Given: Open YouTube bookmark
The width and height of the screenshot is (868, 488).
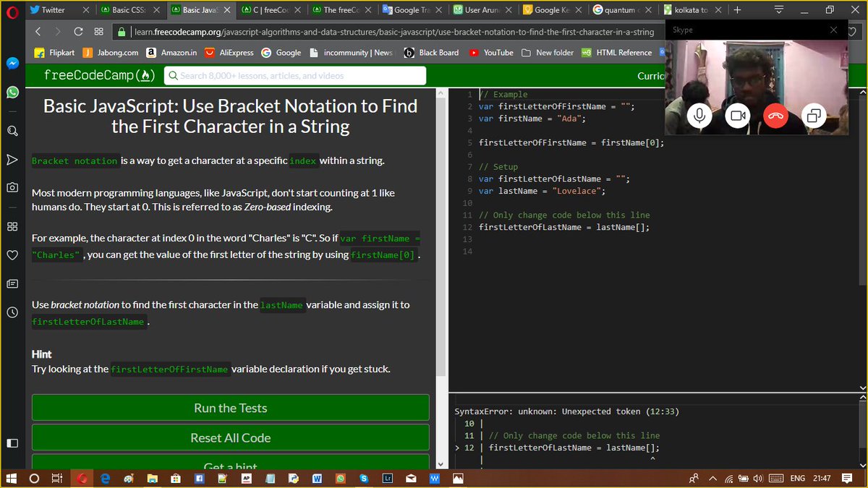Looking at the screenshot, I should 490,53.
